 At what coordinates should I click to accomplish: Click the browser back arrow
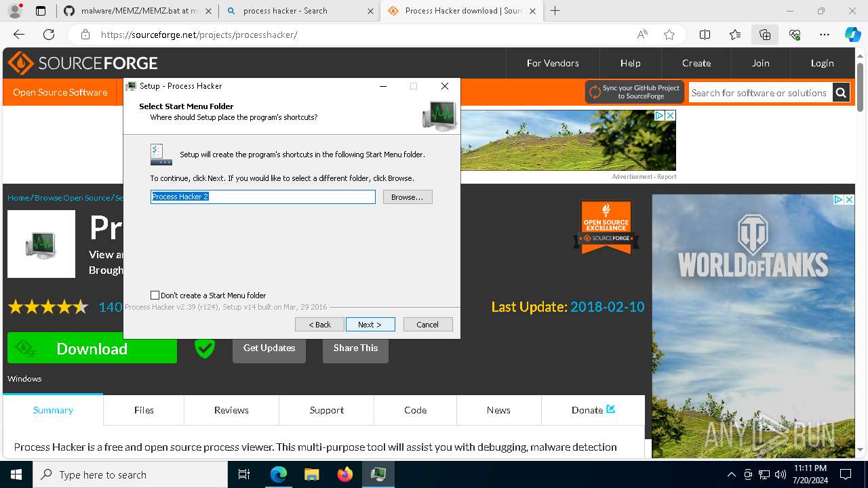(x=19, y=35)
